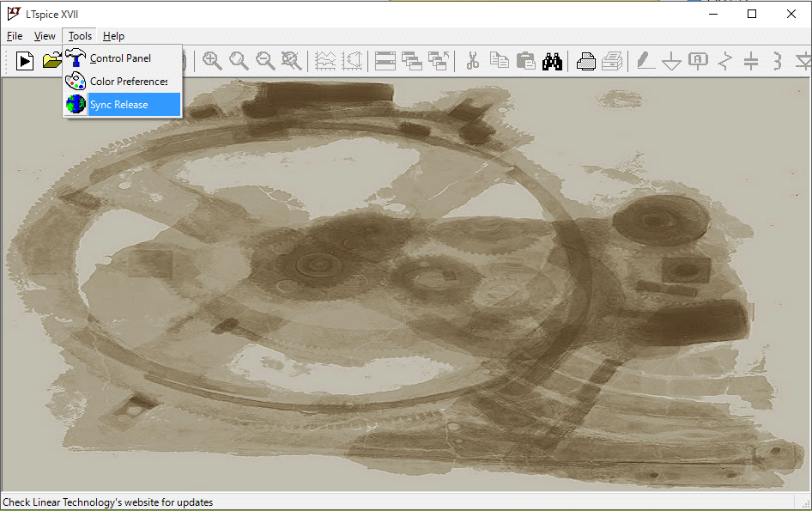Click the Zoom to Fit crossed magnifier
Viewport: 812px width, 511px height.
(292, 61)
